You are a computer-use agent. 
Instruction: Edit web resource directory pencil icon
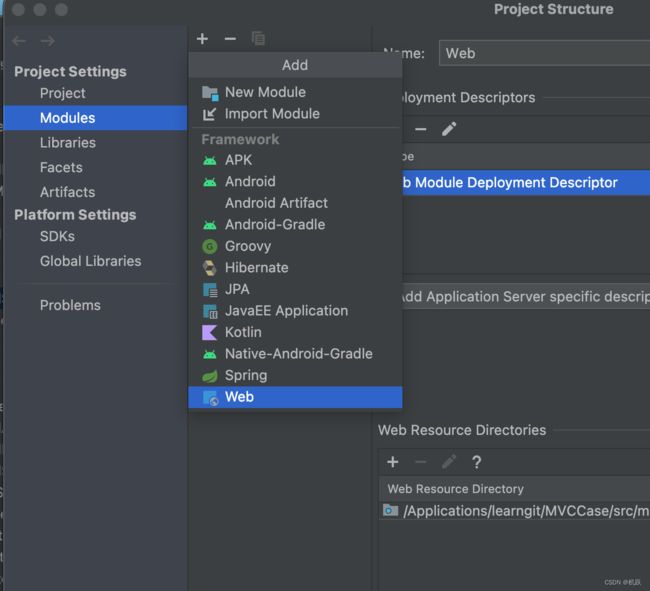tap(449, 462)
